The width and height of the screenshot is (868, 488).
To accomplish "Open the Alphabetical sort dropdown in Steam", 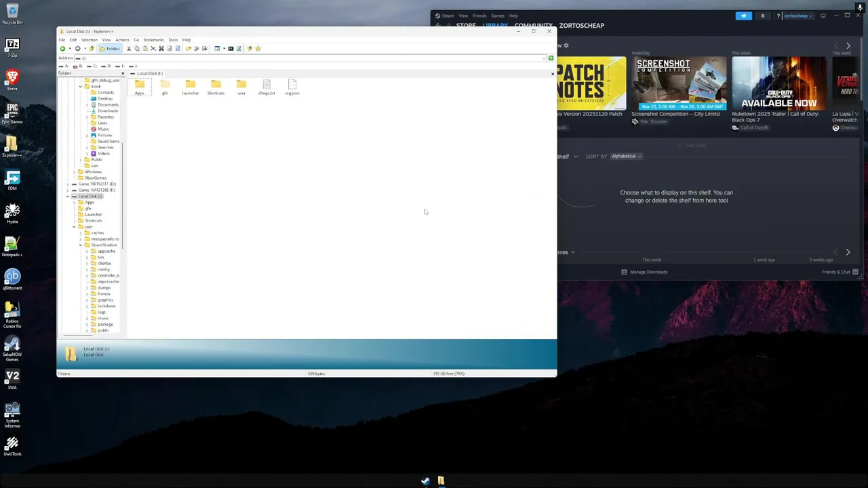I will (626, 157).
